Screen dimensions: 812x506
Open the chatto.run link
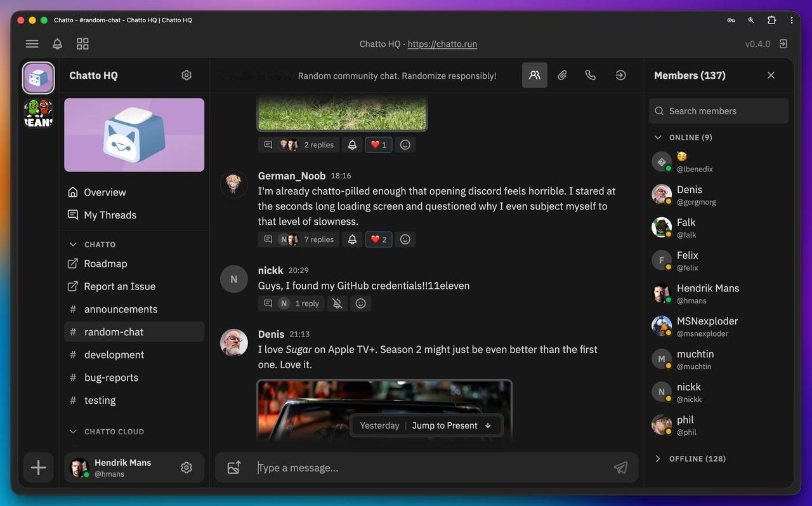coord(442,44)
